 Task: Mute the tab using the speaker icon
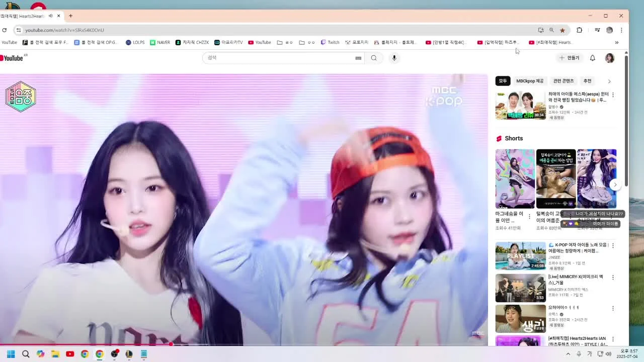point(51,16)
